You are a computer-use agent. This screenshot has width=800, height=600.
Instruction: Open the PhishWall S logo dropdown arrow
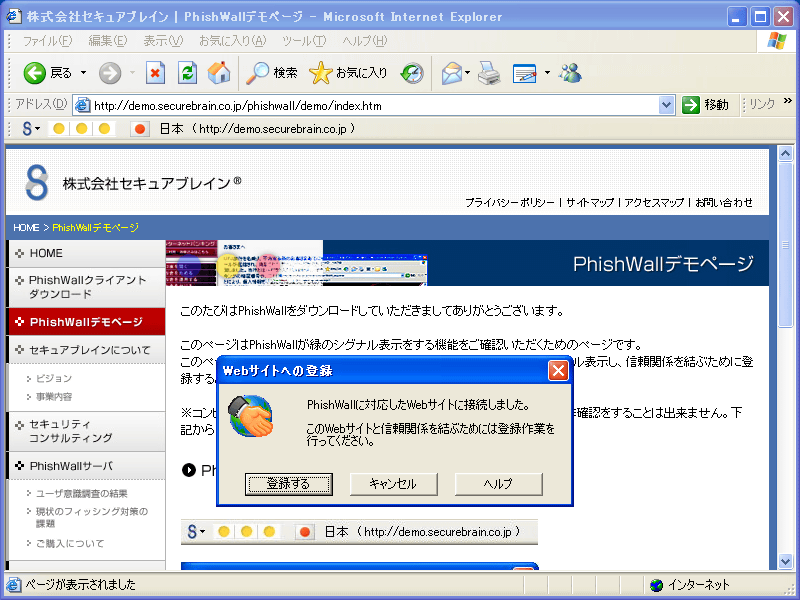[37, 130]
